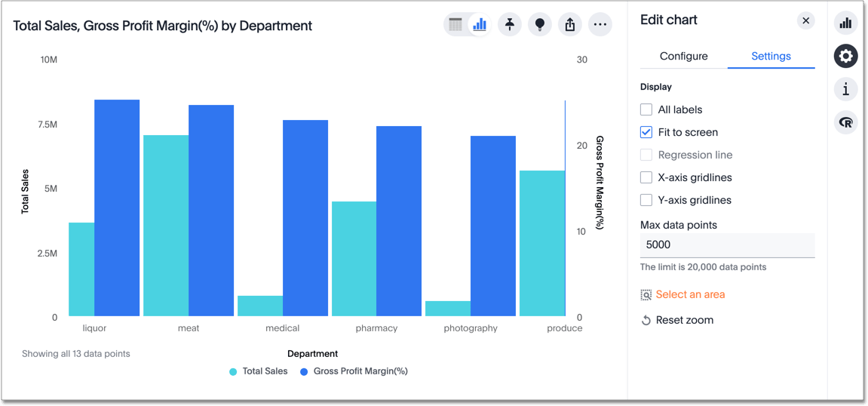Image resolution: width=868 pixels, height=406 pixels.
Task: Open insights via the lightbulb icon
Action: coord(540,25)
